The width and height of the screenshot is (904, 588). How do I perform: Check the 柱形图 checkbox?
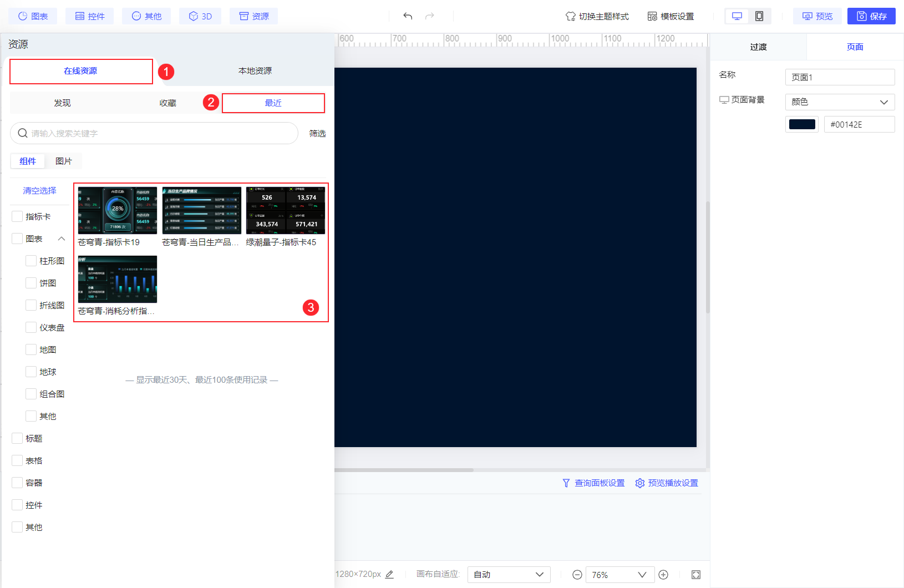tap(31, 261)
